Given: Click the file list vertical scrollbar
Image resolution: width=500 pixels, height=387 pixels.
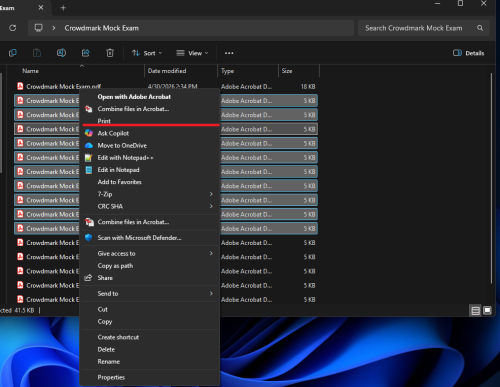Looking at the screenshot, I should [x=491, y=178].
